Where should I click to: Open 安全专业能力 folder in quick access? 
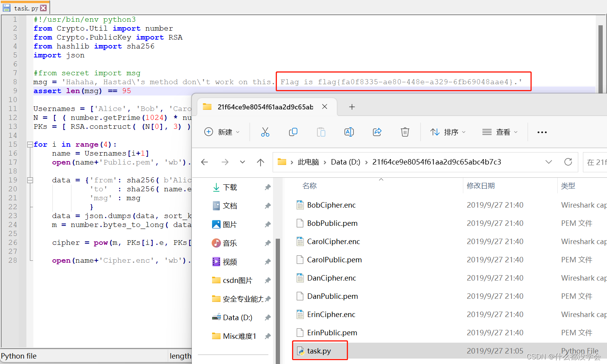(243, 299)
